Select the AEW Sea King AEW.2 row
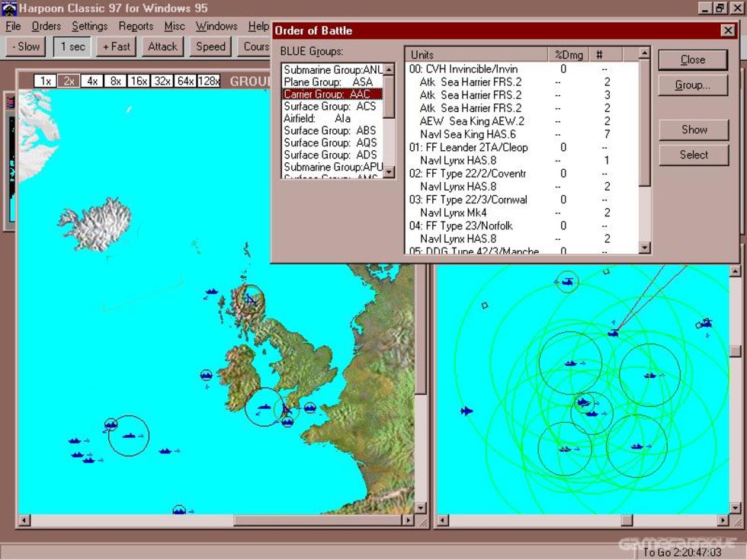Image resolution: width=747 pixels, height=560 pixels. click(x=521, y=121)
